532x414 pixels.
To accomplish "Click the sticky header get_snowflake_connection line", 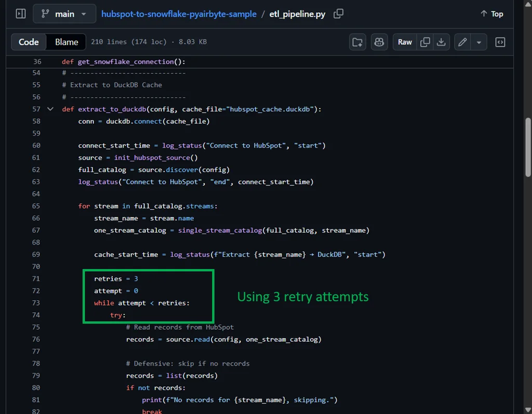I will [124, 61].
